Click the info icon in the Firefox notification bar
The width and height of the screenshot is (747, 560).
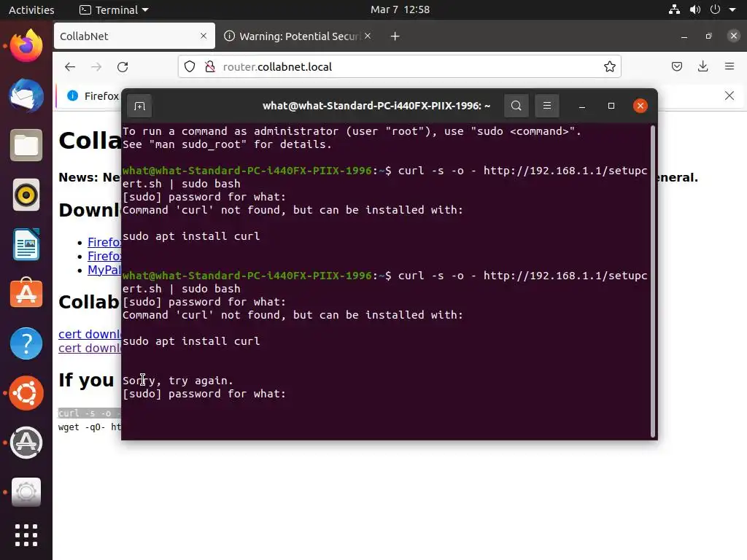72,96
